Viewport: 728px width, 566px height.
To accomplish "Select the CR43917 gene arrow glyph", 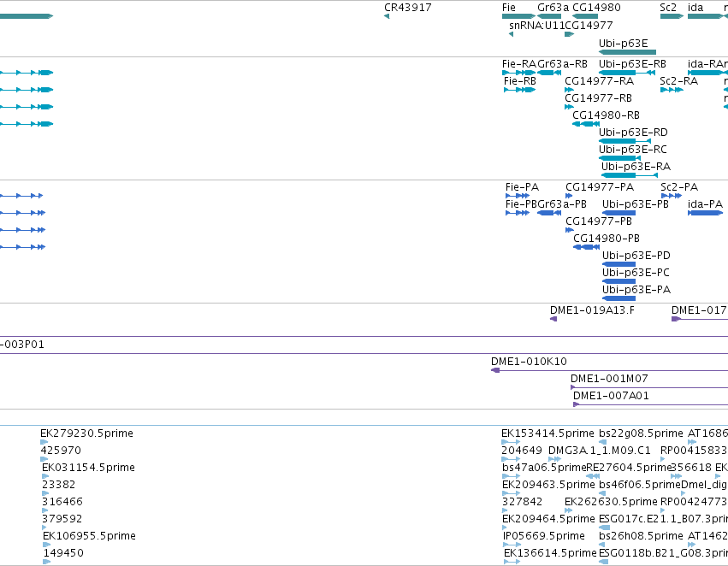I will coord(387,17).
